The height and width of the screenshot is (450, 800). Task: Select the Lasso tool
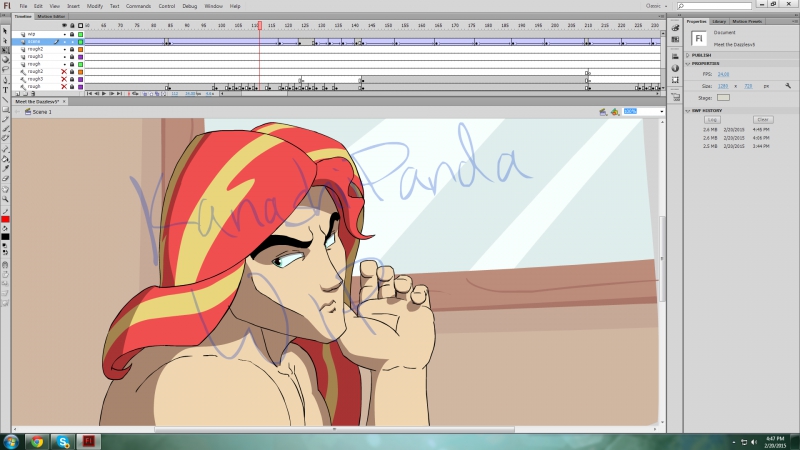coord(5,69)
